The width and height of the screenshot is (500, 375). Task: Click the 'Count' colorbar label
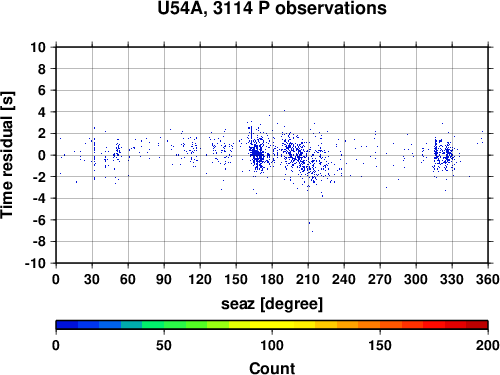tap(272, 368)
